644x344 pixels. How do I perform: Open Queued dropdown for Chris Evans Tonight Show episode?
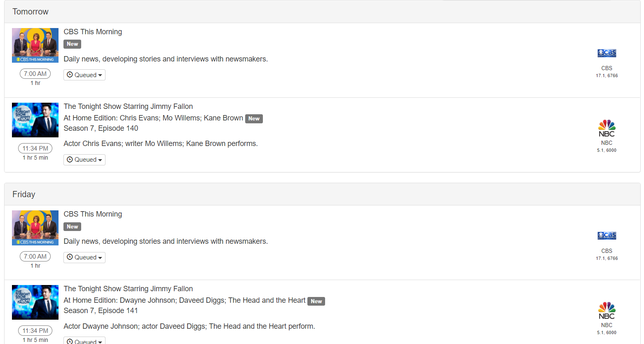(x=84, y=160)
